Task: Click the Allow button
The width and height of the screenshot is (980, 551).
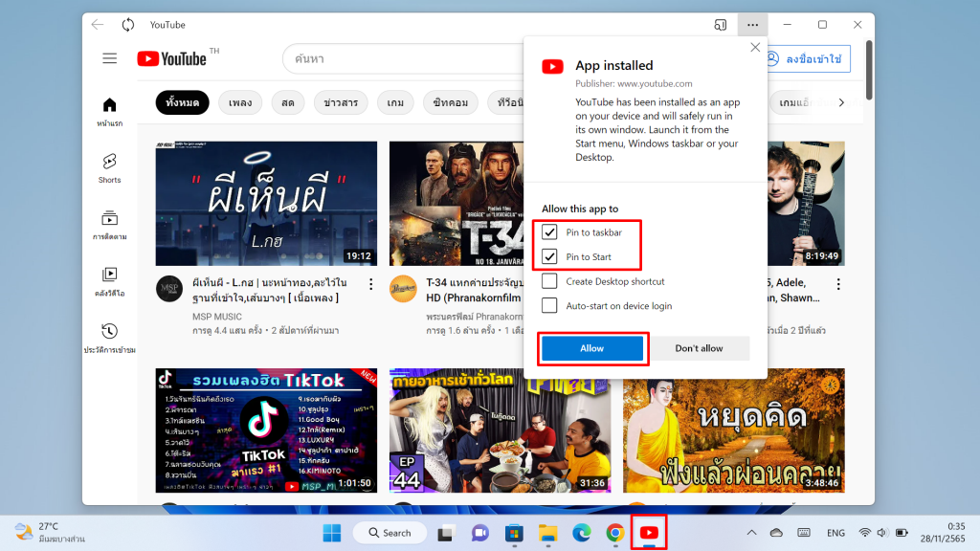Action: pyautogui.click(x=591, y=348)
